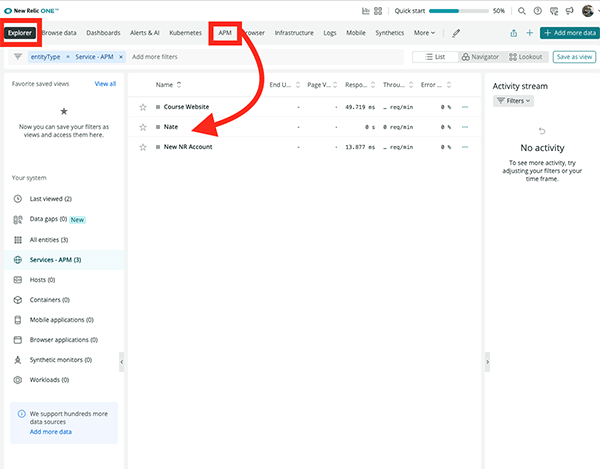Open the Infrastructure tab

pyautogui.click(x=294, y=33)
